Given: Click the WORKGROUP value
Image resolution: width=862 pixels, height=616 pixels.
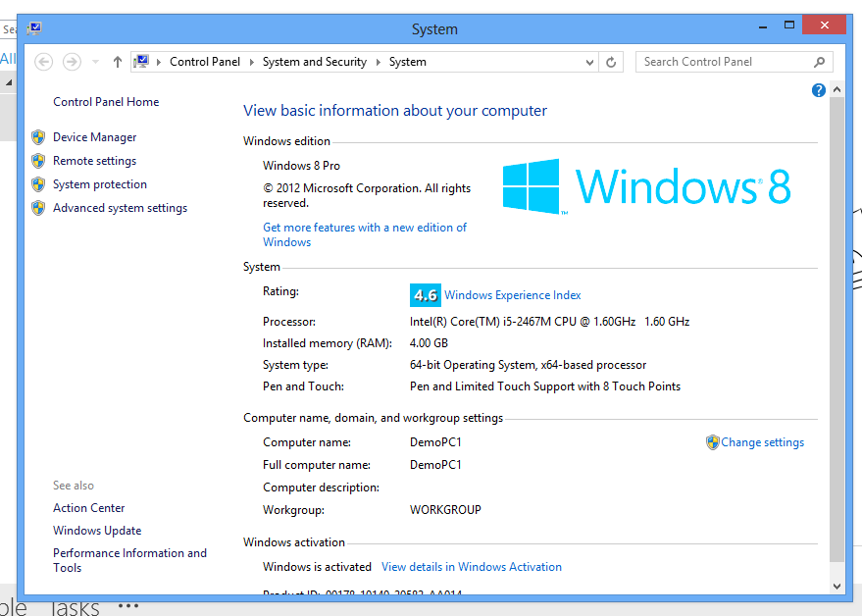Looking at the screenshot, I should click(445, 510).
